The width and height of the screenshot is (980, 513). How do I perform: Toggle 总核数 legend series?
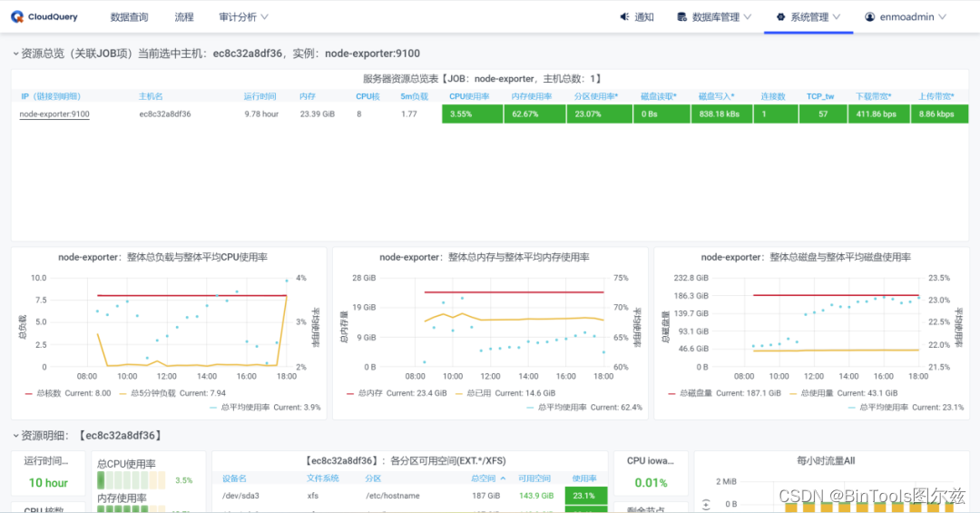click(x=49, y=393)
